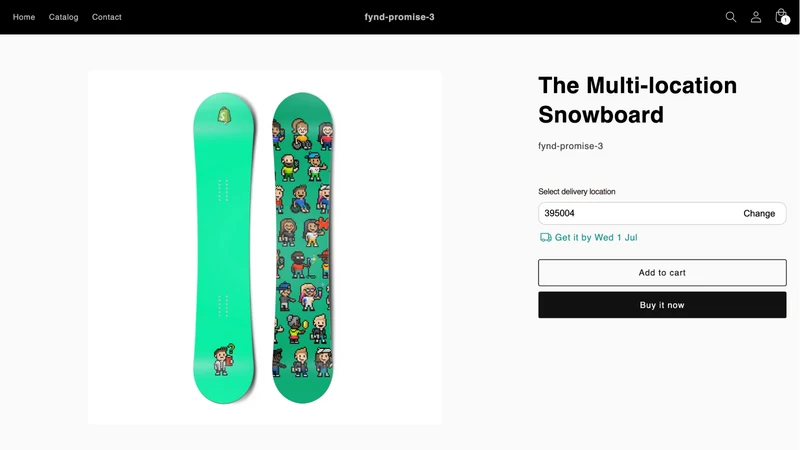Viewport: 800px width, 450px height.
Task: Click The Multi-location Snowboard title
Action: 637,100
